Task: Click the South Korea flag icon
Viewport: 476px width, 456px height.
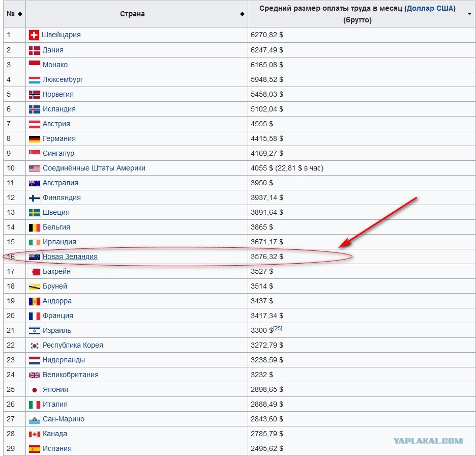Action: coord(34,346)
